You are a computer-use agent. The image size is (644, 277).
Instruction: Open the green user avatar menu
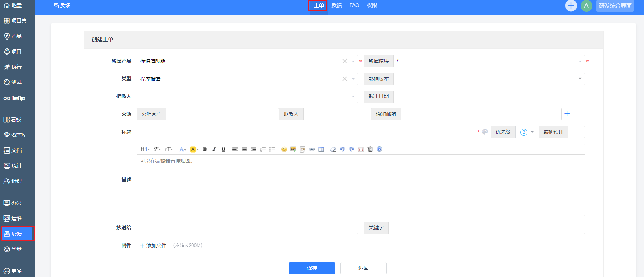586,5
